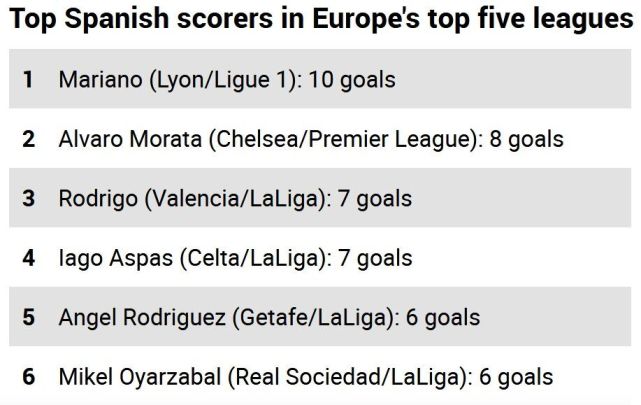
Task: Click the player name Rodrigo
Action: click(98, 199)
